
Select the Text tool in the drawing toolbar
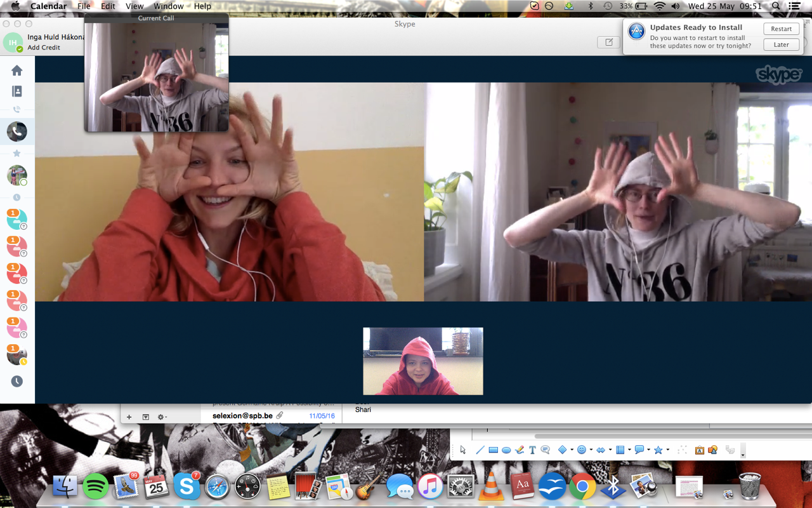click(x=532, y=450)
